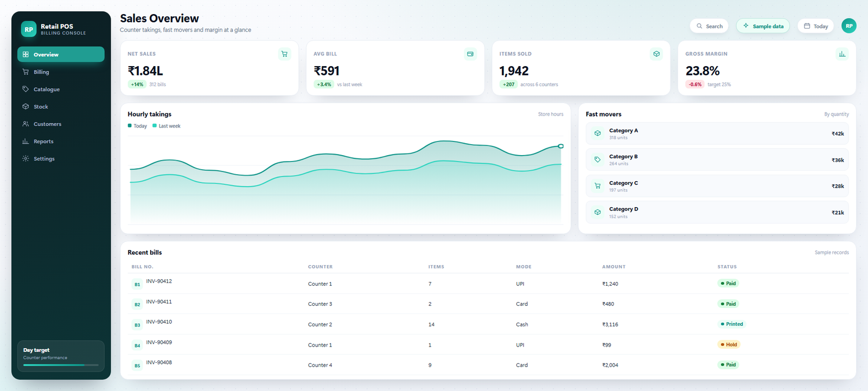Click the B2 badge beside INV-90411
The image size is (868, 391).
click(x=137, y=305)
